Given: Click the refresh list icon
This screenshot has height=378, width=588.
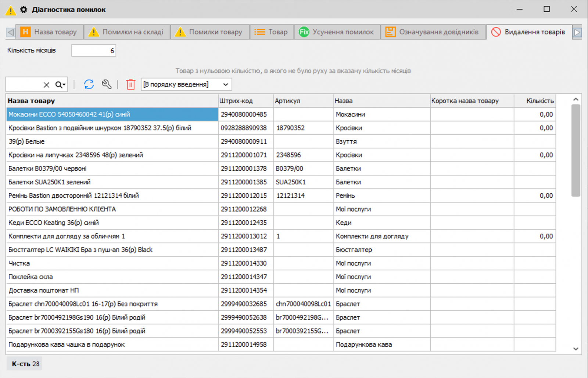Looking at the screenshot, I should tap(89, 84).
